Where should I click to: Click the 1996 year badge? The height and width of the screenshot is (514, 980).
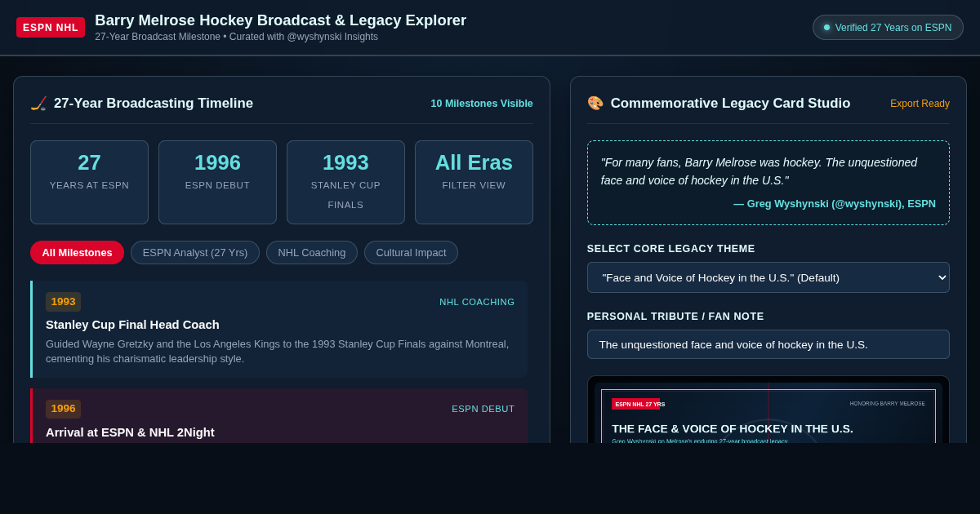[63, 409]
